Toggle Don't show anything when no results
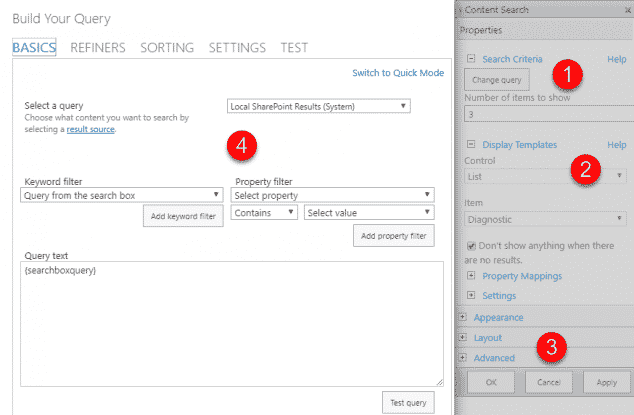Viewport: 634px width, 415px height. pyautogui.click(x=473, y=245)
